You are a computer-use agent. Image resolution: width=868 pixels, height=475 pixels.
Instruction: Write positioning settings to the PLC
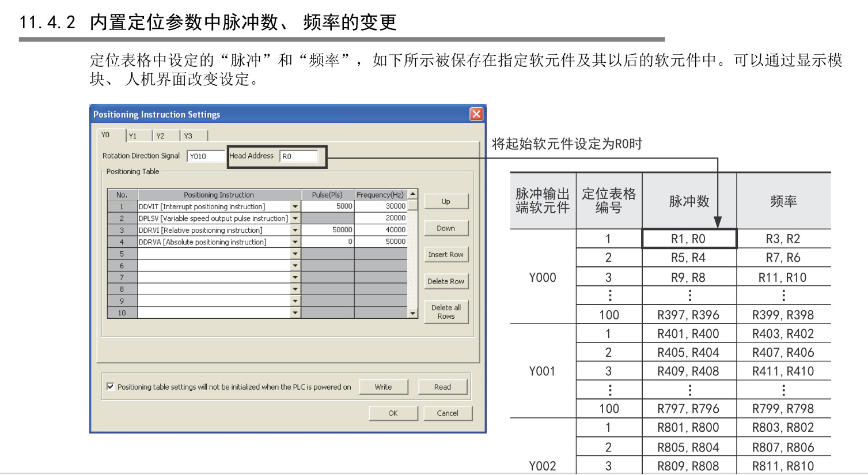[383, 387]
